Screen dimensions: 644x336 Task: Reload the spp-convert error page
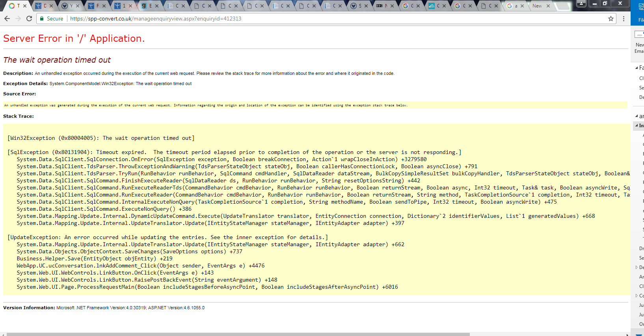pyautogui.click(x=29, y=19)
